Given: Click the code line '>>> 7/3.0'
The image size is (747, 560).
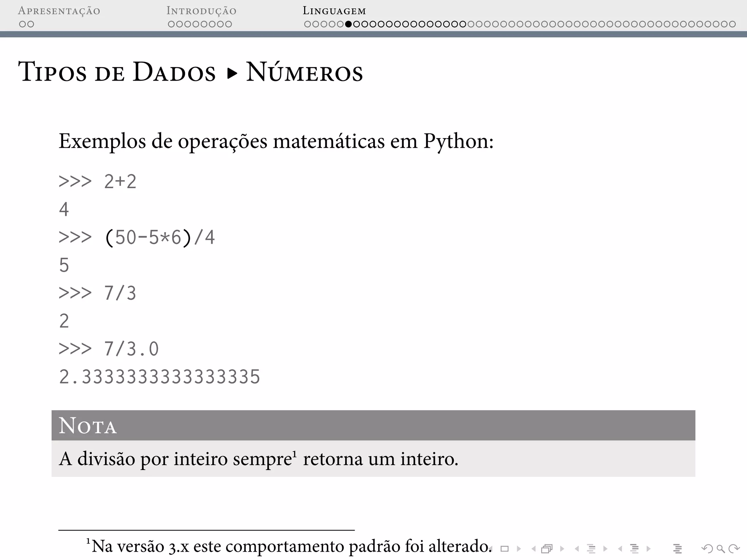Looking at the screenshot, I should point(109,349).
